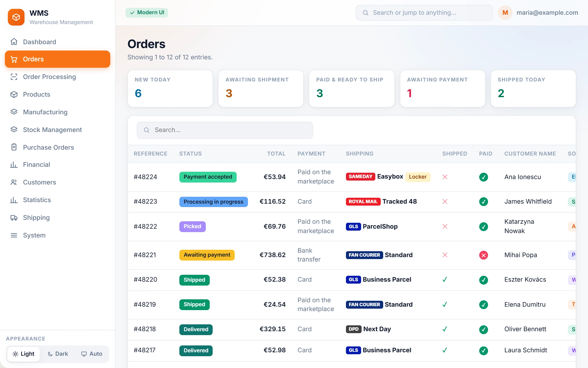Select customer name Oliver Bennett
Viewport: 588px width, 368px height.
coord(525,329)
